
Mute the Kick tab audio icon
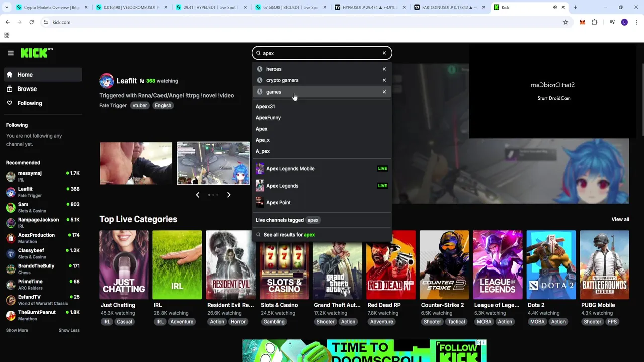coord(555,7)
